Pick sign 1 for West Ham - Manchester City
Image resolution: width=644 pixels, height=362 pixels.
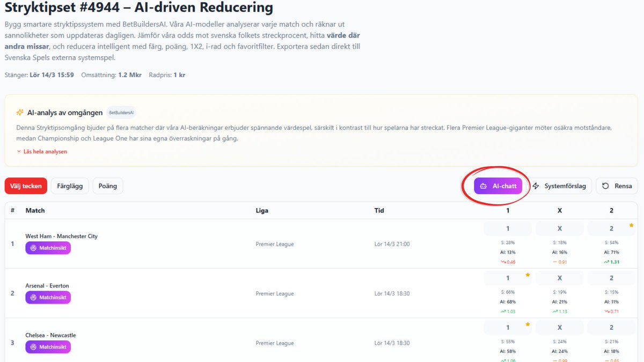click(508, 228)
